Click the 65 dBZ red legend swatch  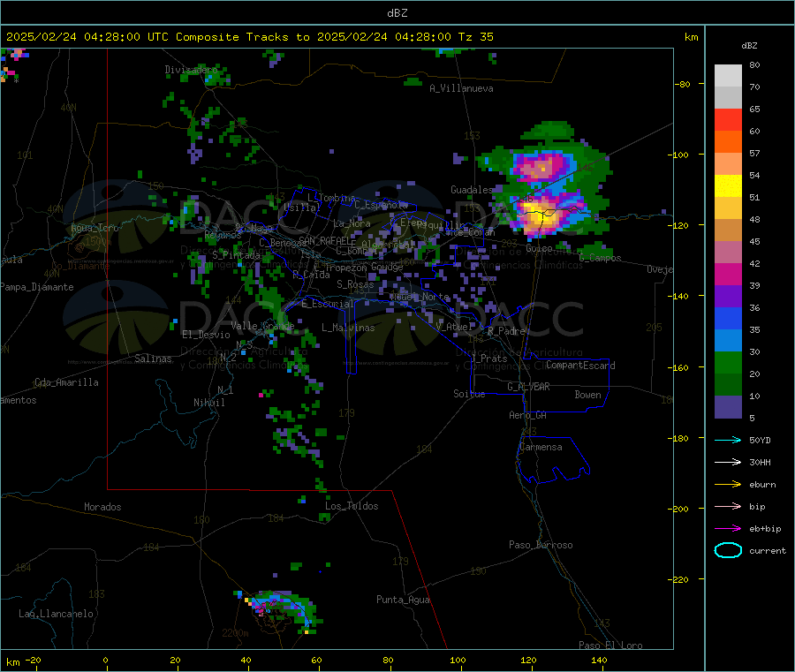point(728,119)
